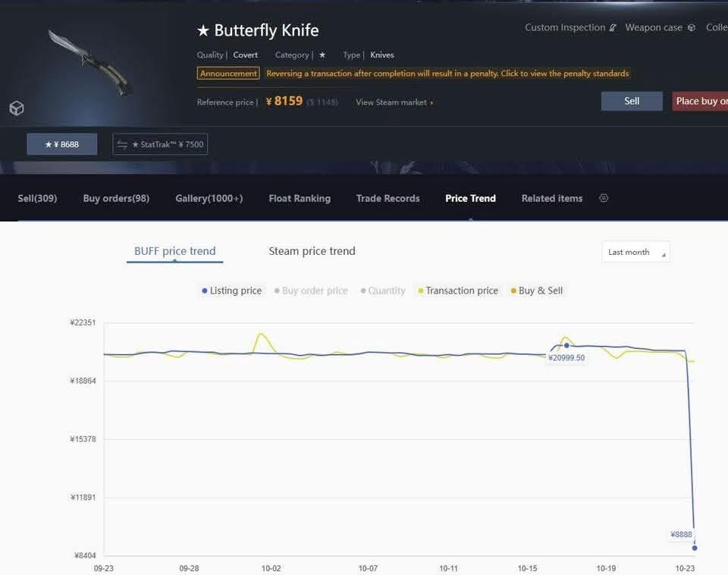Click the Butterfly Knife item image
Image resolution: width=728 pixels, height=575 pixels.
pyautogui.click(x=90, y=63)
